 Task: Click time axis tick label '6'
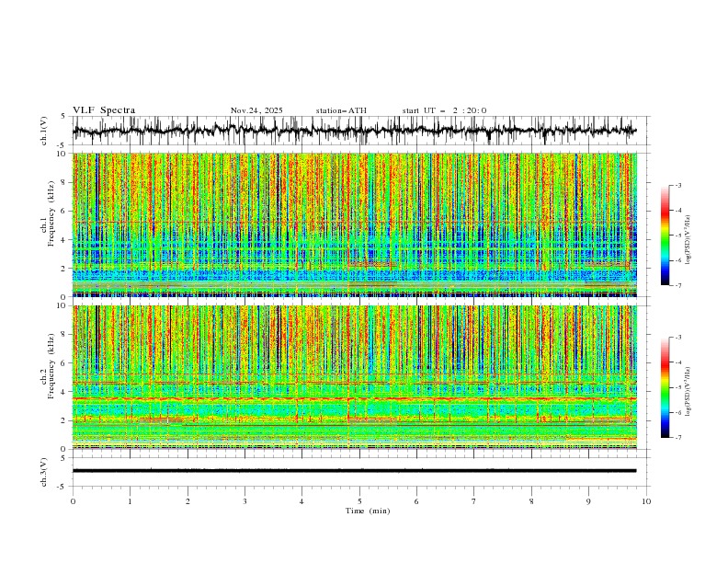pos(416,501)
